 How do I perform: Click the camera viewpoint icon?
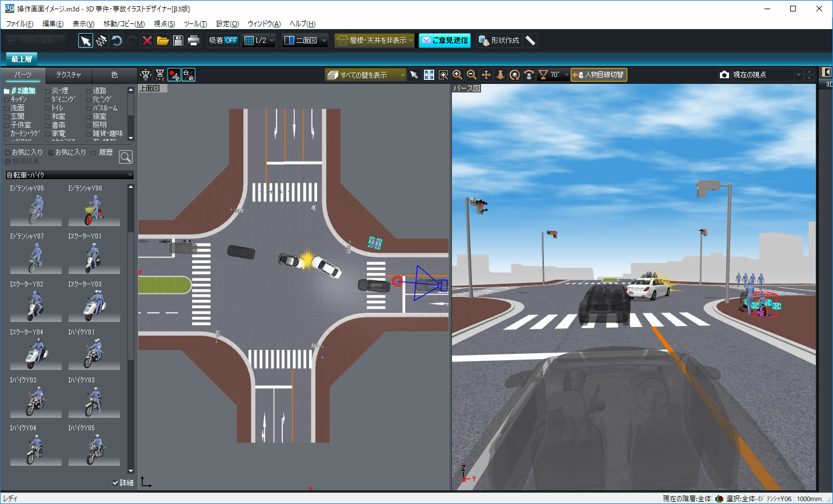point(724,75)
